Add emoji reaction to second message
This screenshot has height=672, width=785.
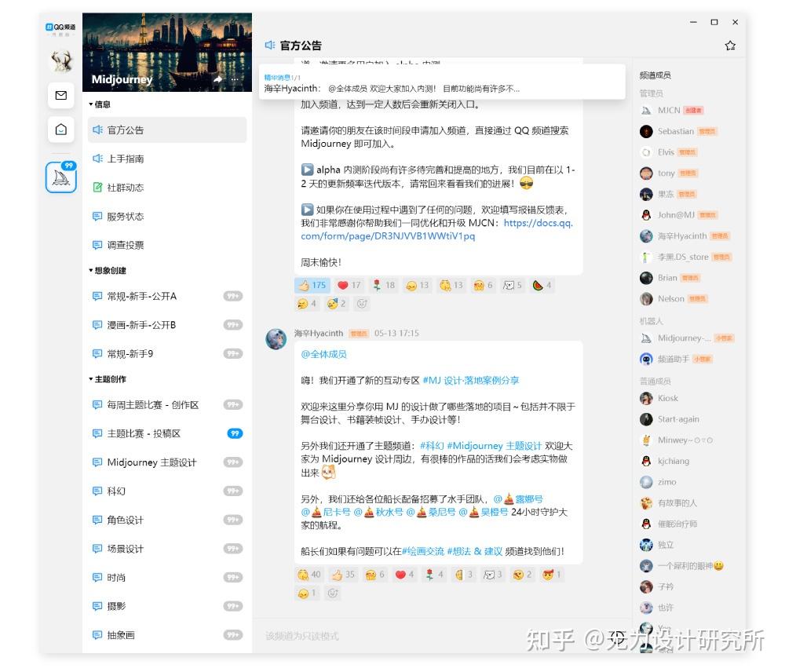point(333,593)
